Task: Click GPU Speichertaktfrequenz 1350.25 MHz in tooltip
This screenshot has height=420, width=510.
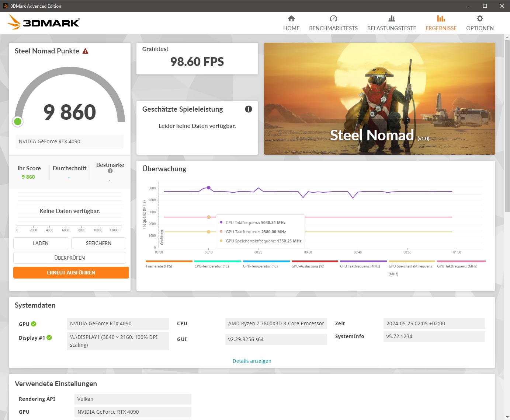Action: 261,241
